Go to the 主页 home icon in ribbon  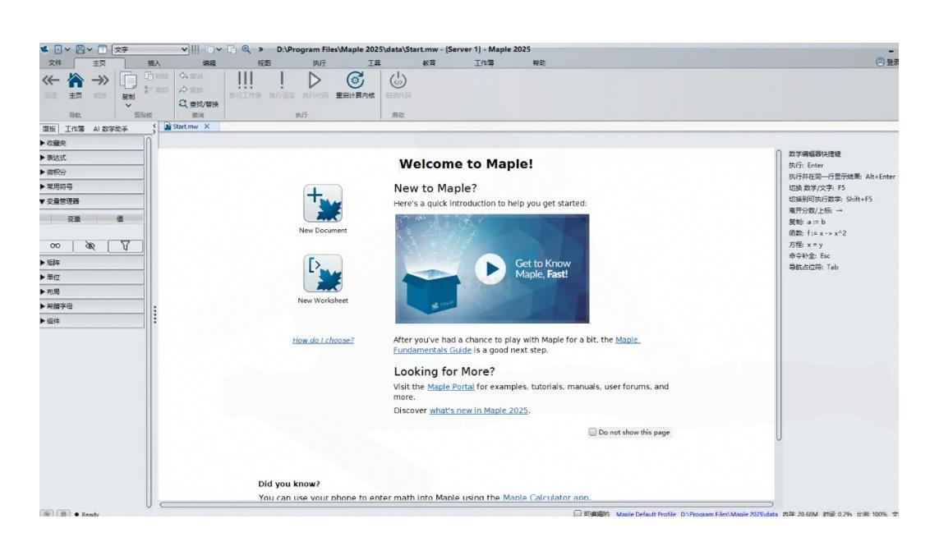[x=76, y=80]
